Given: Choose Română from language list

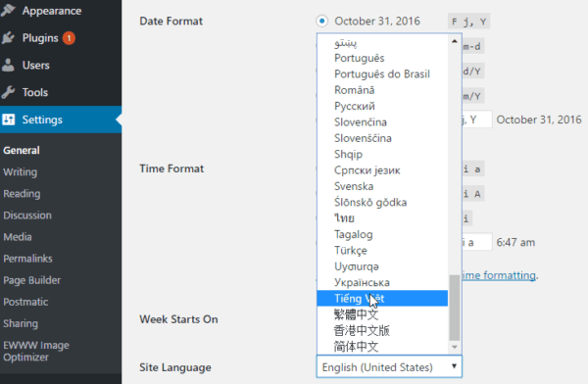Looking at the screenshot, I should click(382, 90).
